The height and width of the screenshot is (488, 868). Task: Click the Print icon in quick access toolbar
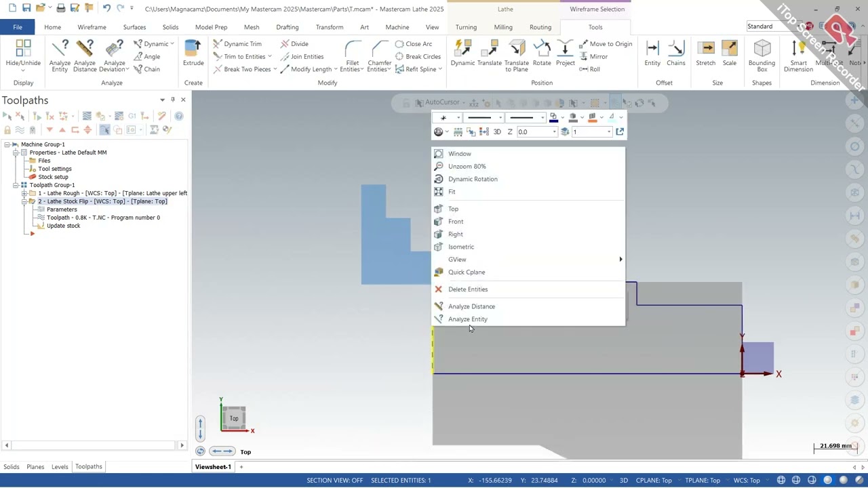61,8
